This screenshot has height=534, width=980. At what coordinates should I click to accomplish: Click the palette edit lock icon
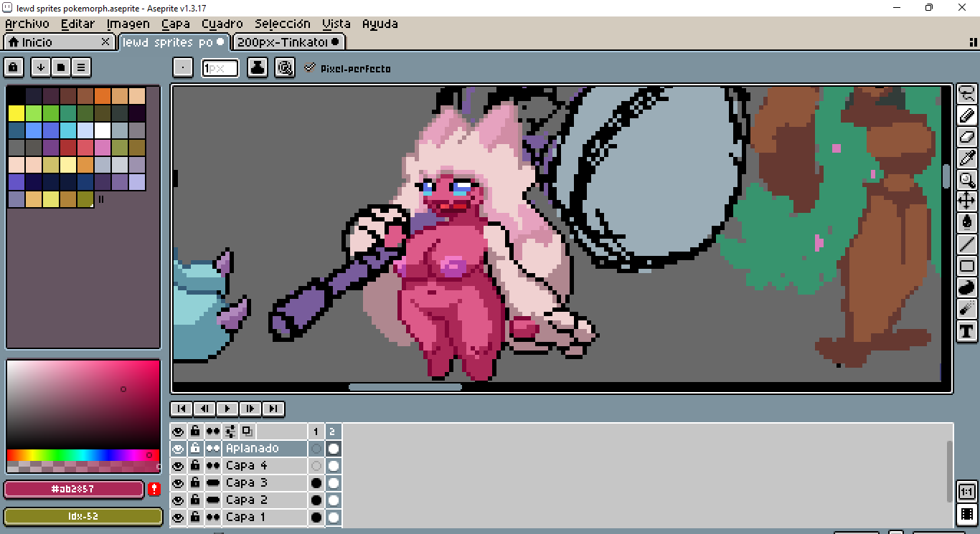coord(14,67)
